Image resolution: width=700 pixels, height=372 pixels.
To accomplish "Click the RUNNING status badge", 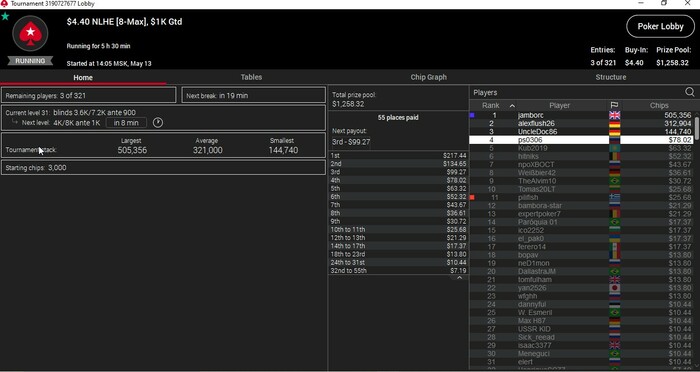I will [30, 61].
